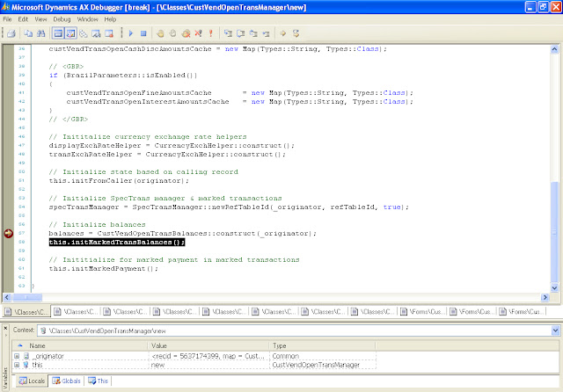Open the Edit menu
563x392 pixels.
pyautogui.click(x=23, y=19)
